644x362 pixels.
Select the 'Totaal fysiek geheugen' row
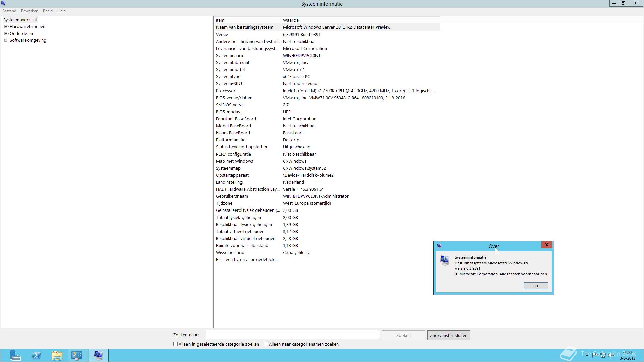(x=327, y=217)
